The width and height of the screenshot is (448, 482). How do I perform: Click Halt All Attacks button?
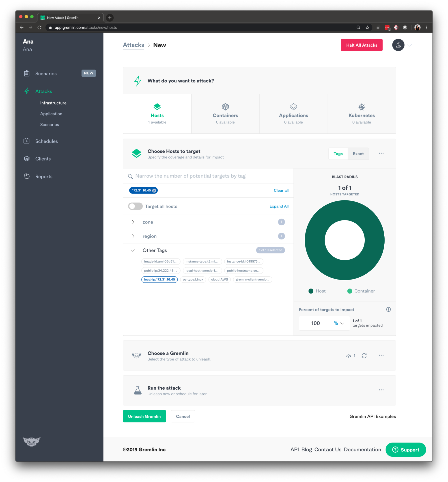362,45
